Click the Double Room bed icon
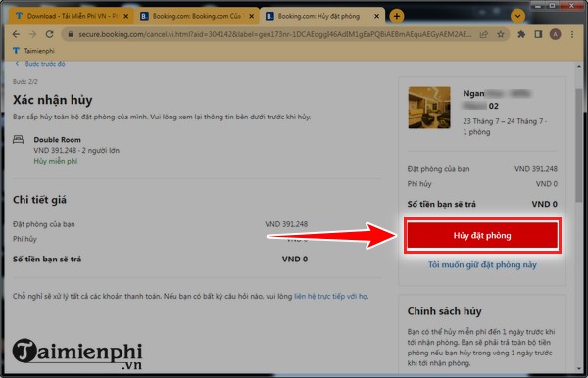 (18, 139)
